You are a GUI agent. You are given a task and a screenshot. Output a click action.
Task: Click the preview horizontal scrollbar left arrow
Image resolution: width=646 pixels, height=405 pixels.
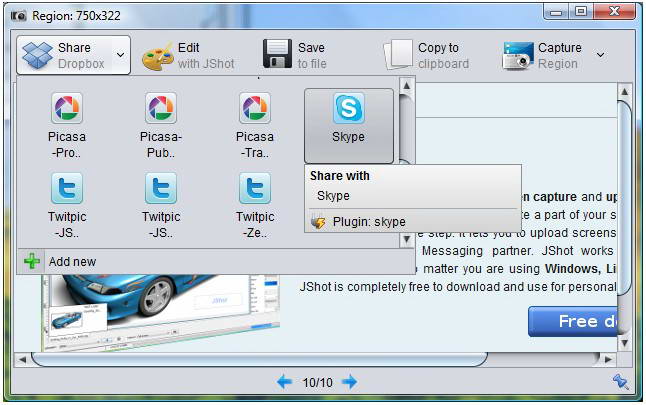[22, 360]
